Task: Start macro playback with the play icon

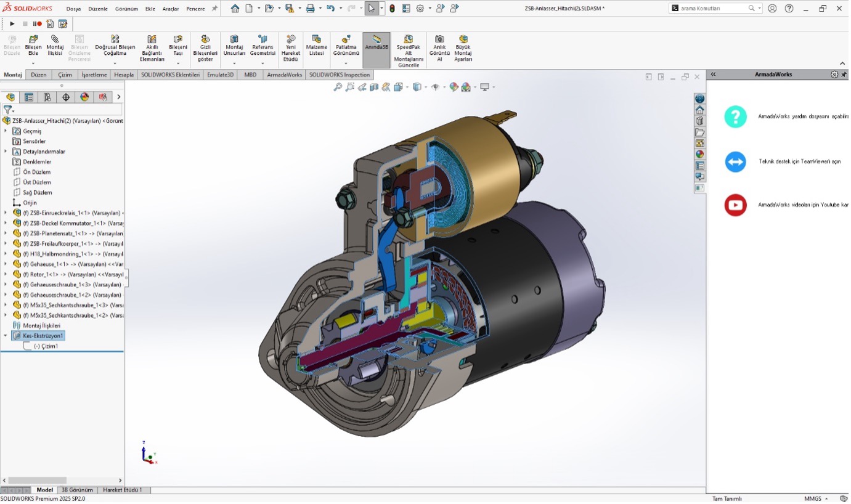Action: tap(12, 24)
